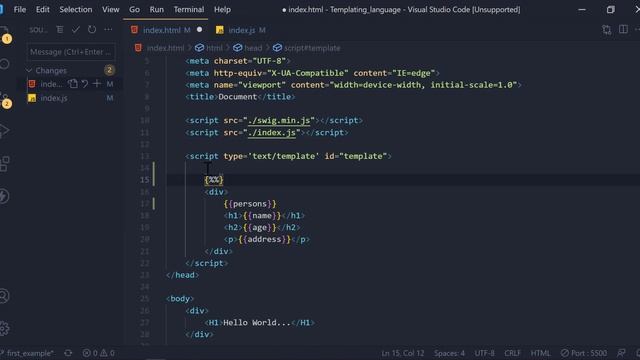640x360 pixels.
Task: Open Source Control view with badge 2
Action: point(5,99)
